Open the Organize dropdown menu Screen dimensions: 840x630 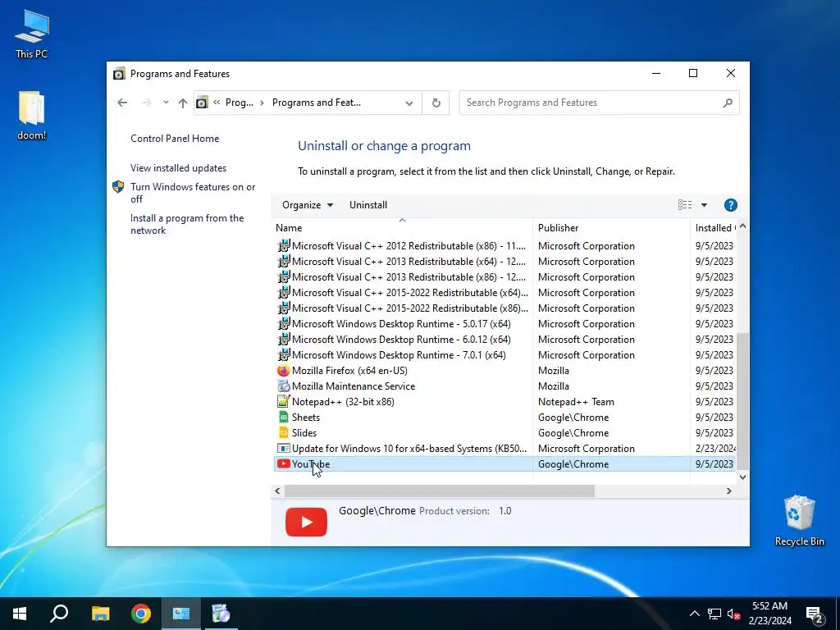pyautogui.click(x=308, y=205)
